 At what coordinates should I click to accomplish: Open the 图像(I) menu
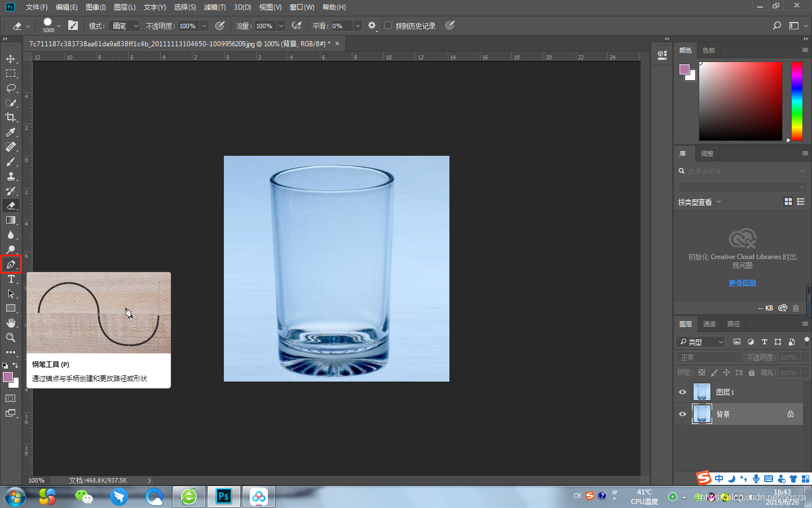click(x=96, y=7)
